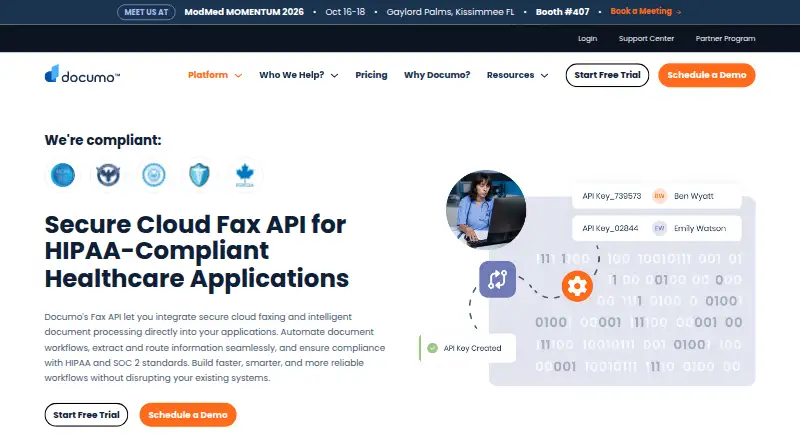Select the API Key_02844 Emily Watson card
The width and height of the screenshot is (800, 440).
[657, 228]
